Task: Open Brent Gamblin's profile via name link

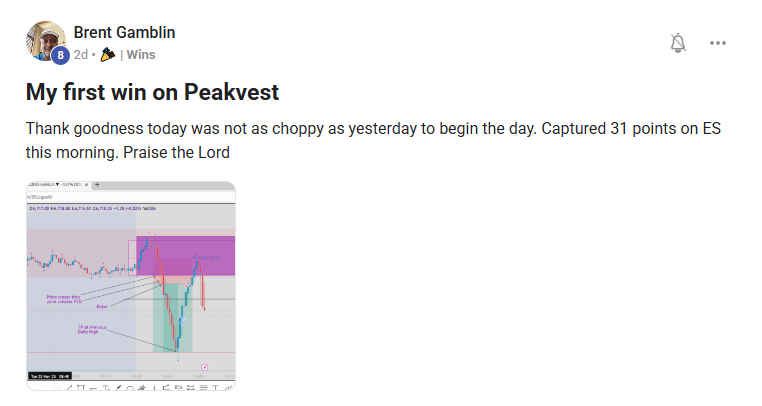Action: click(x=124, y=32)
